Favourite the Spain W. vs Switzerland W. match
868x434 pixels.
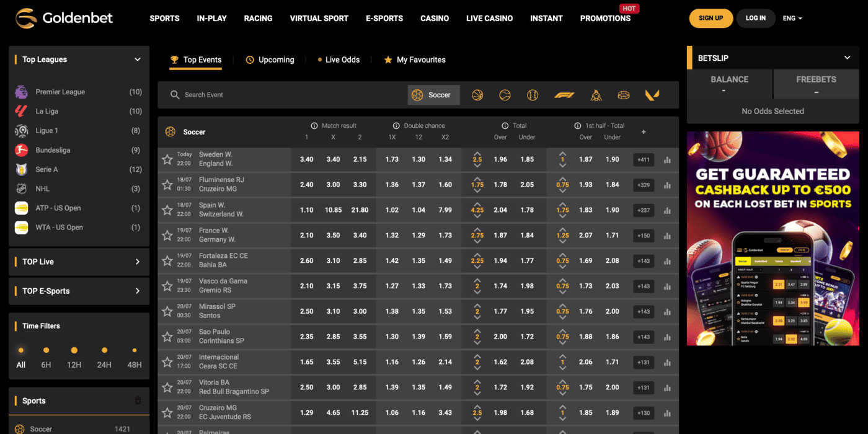click(167, 210)
